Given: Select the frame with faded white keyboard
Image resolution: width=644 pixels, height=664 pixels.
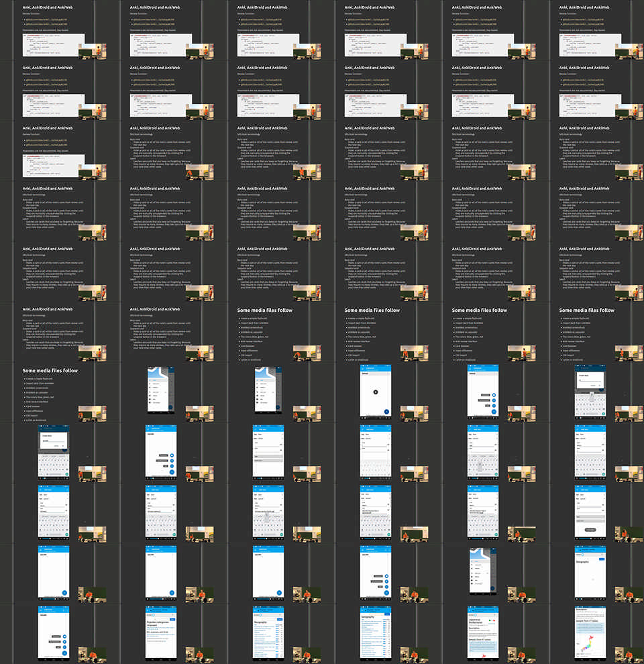Looking at the screenshot, I should [x=376, y=452].
